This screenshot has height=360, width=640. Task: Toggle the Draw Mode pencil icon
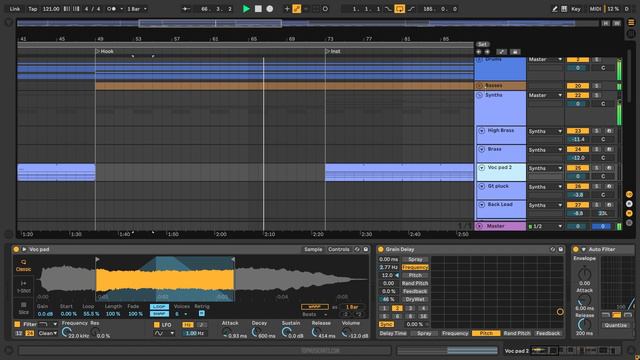pos(554,9)
